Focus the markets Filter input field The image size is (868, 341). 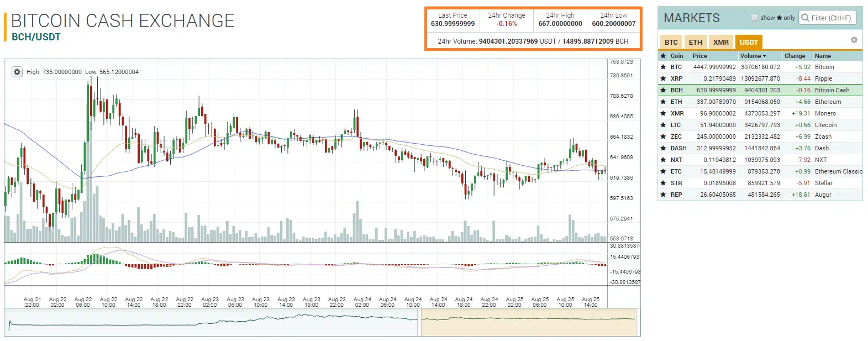[x=828, y=18]
